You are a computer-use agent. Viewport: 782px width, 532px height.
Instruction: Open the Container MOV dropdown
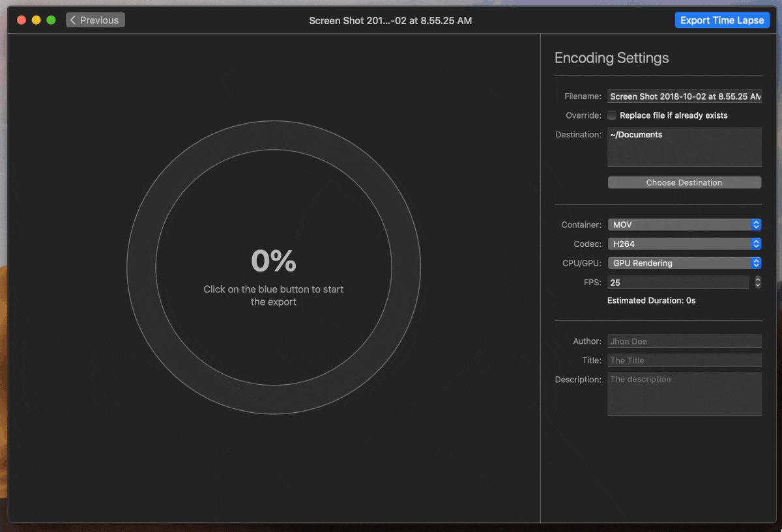(x=684, y=225)
